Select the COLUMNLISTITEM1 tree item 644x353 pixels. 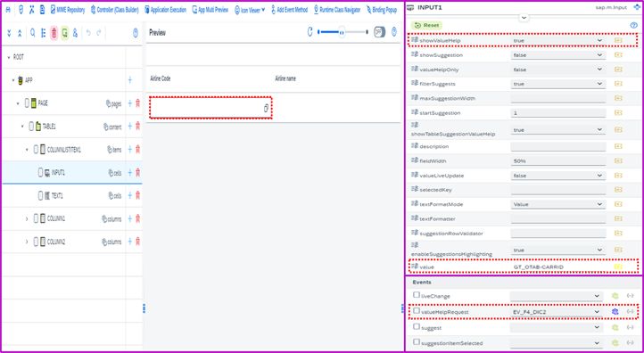[x=64, y=150]
